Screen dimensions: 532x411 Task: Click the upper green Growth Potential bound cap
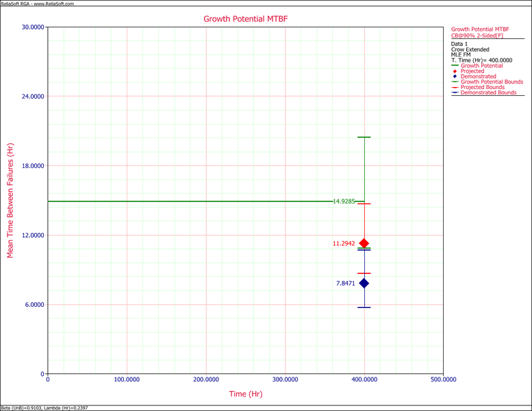(364, 138)
